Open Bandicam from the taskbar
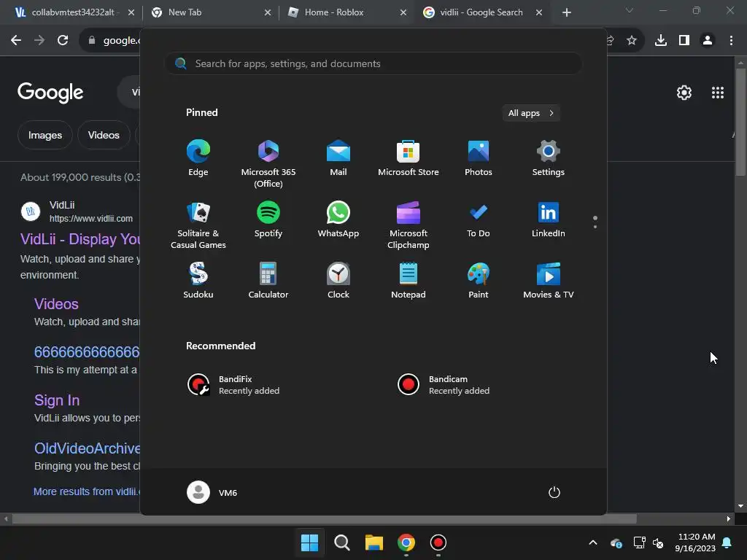Image resolution: width=747 pixels, height=560 pixels. (438, 542)
